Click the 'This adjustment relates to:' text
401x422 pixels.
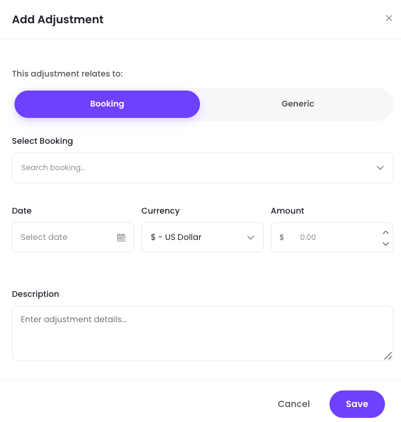(67, 74)
